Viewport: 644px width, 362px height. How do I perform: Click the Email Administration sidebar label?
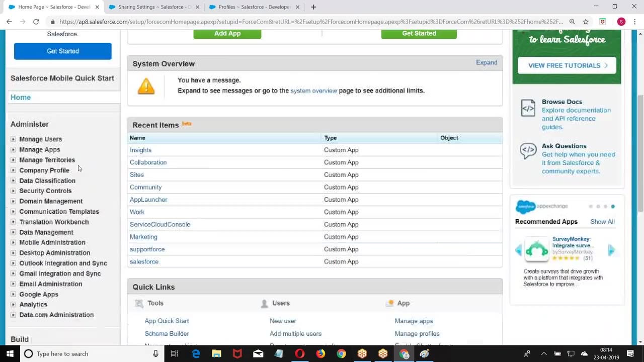click(x=51, y=284)
